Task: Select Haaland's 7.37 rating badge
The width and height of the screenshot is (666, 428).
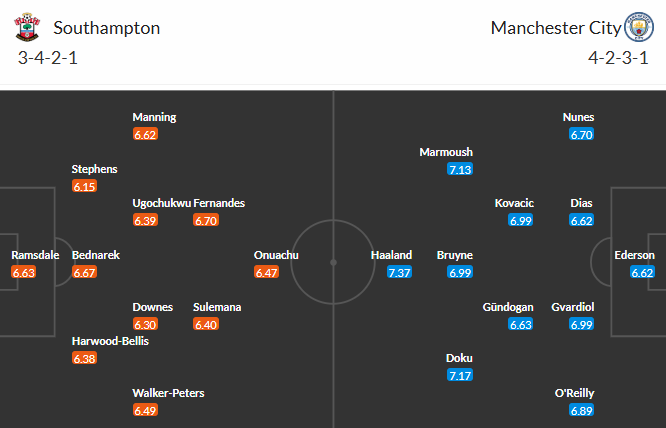Action: (x=400, y=272)
